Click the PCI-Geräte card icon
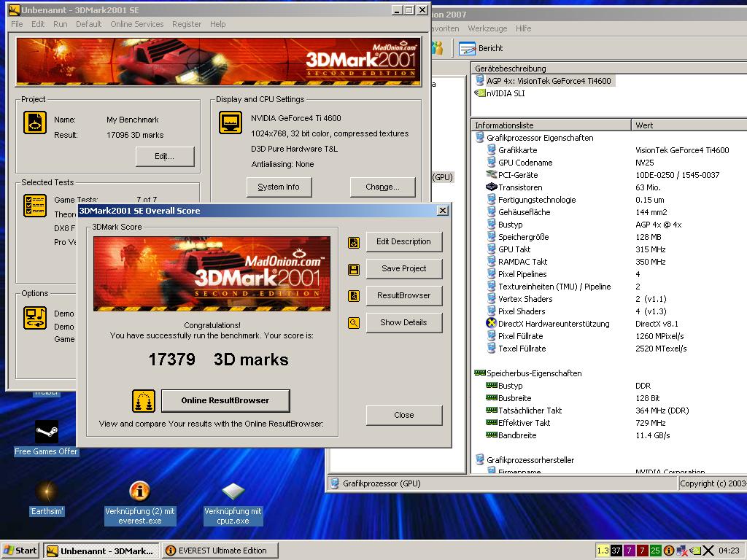747x560 pixels. (491, 174)
